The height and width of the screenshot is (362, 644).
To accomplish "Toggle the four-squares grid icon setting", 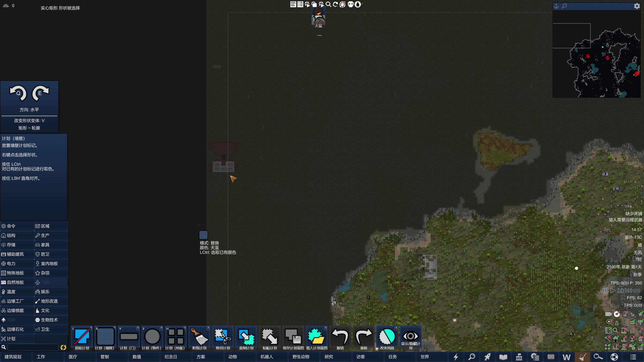I will click(608, 347).
